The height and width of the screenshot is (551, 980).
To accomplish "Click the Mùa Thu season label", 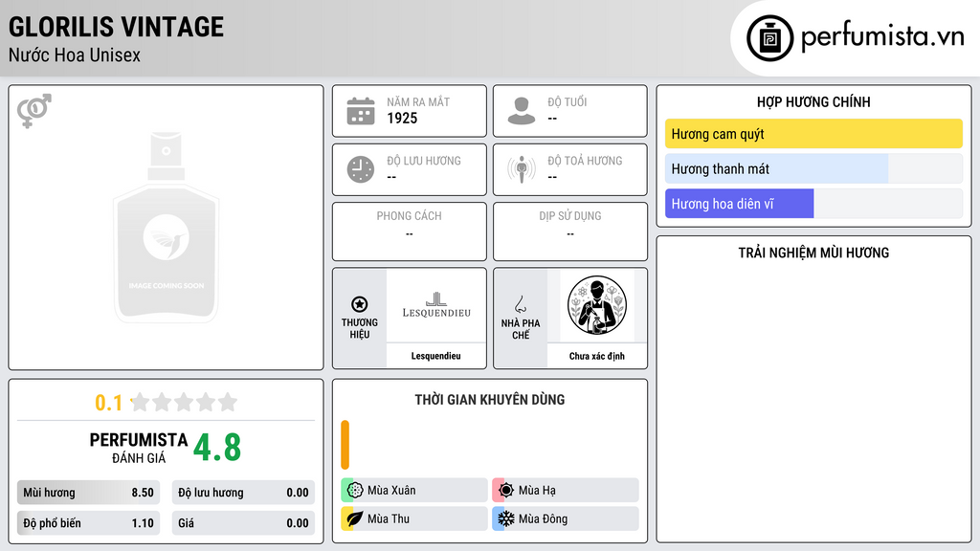I will pyautogui.click(x=389, y=518).
